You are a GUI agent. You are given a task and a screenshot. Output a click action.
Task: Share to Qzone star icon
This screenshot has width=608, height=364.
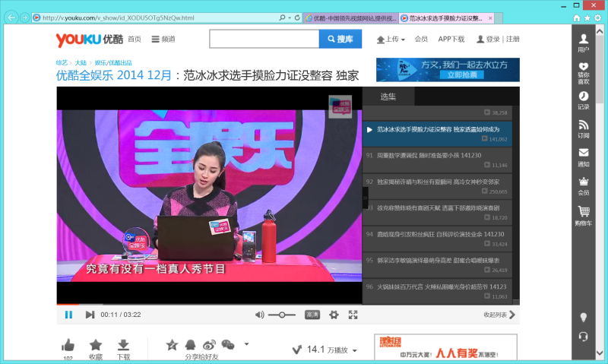(172, 344)
